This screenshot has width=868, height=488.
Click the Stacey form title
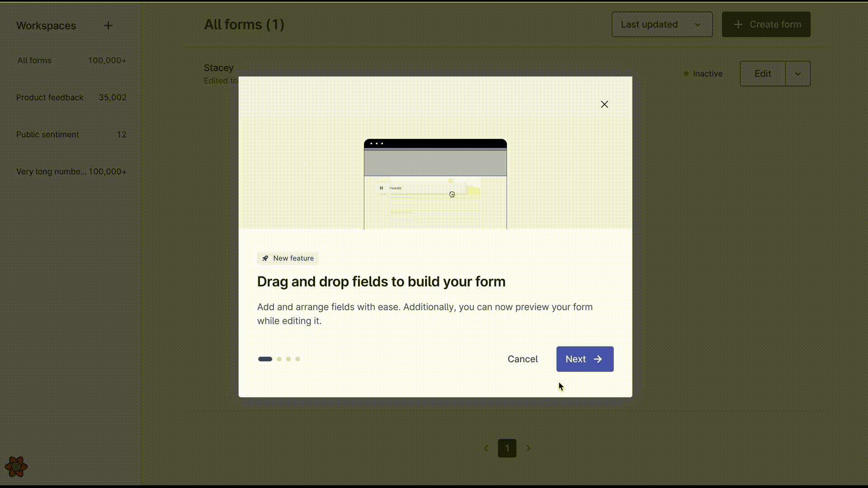pyautogui.click(x=218, y=67)
